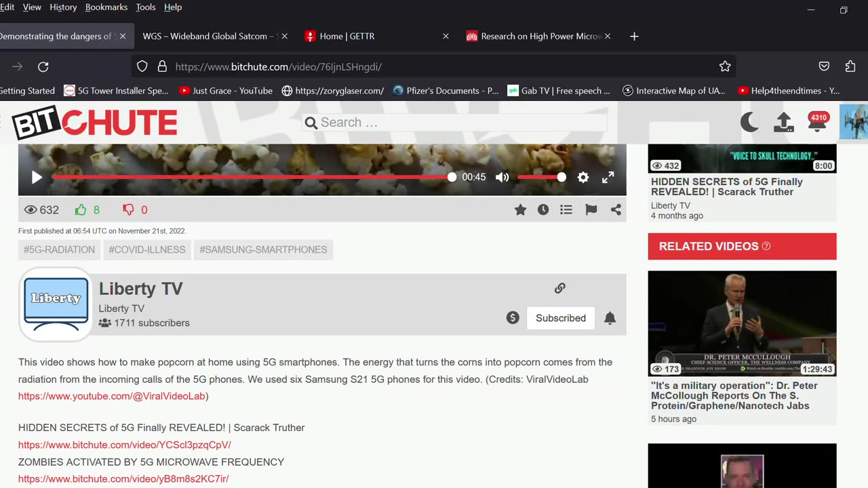Flag this video with flag icon
The image size is (868, 488).
click(x=591, y=210)
